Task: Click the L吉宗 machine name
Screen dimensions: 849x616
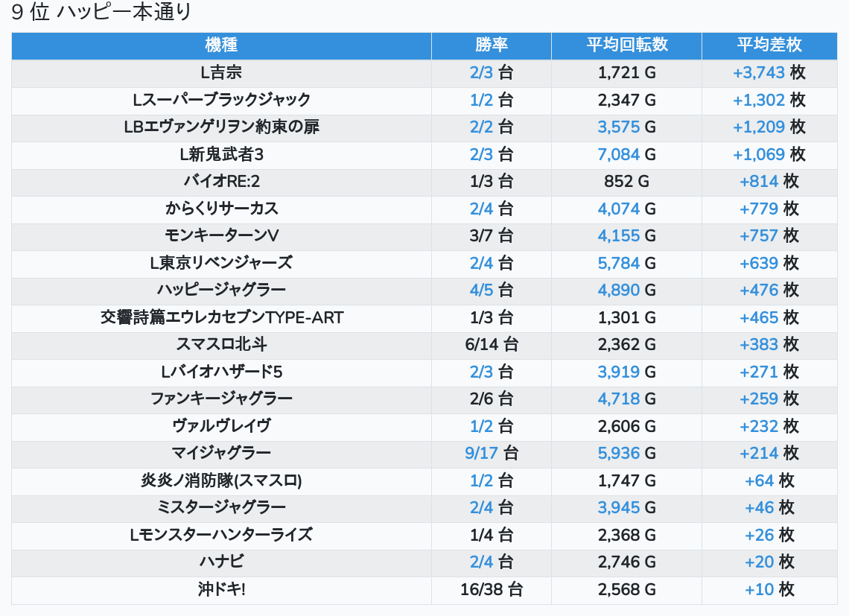Action: [x=221, y=73]
